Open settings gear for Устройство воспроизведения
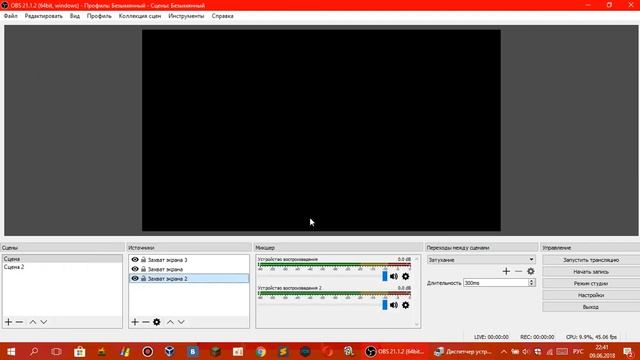The image size is (640, 360). click(405, 276)
